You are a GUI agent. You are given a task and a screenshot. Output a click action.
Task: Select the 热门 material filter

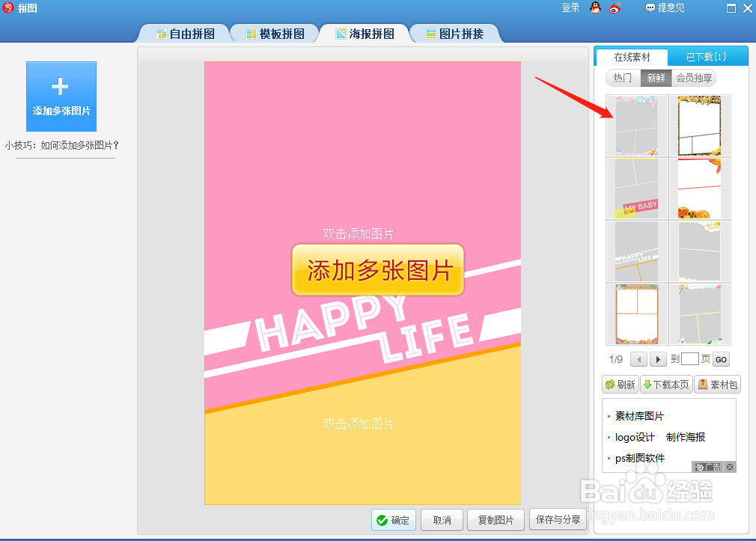622,78
